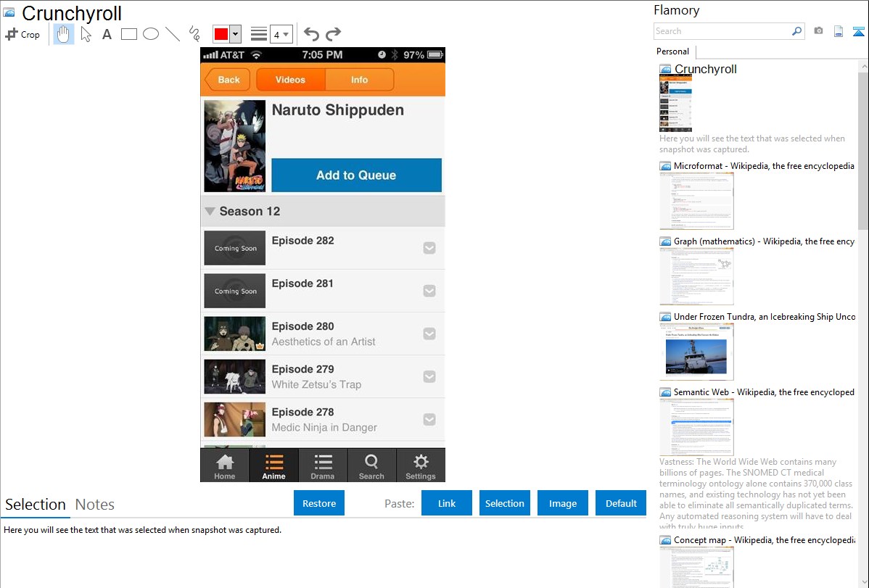Click the Naruto Shippuden cover art
The height and width of the screenshot is (588, 869).
tap(235, 146)
